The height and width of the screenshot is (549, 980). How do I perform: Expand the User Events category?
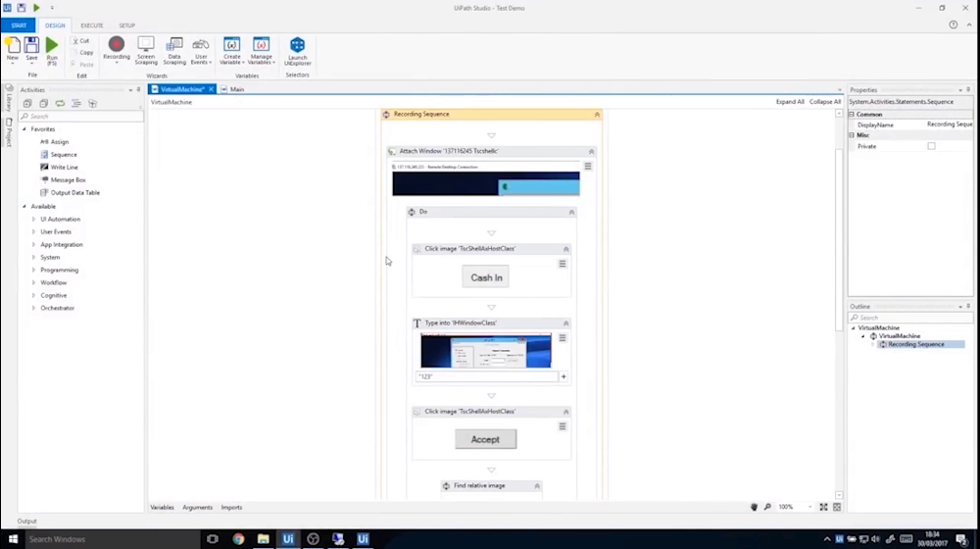pyautogui.click(x=33, y=232)
